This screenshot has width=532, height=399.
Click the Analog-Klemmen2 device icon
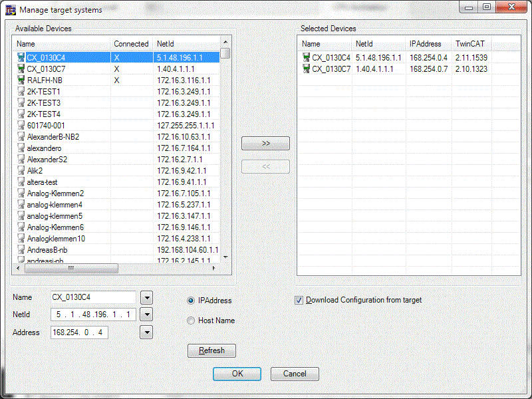tap(21, 193)
